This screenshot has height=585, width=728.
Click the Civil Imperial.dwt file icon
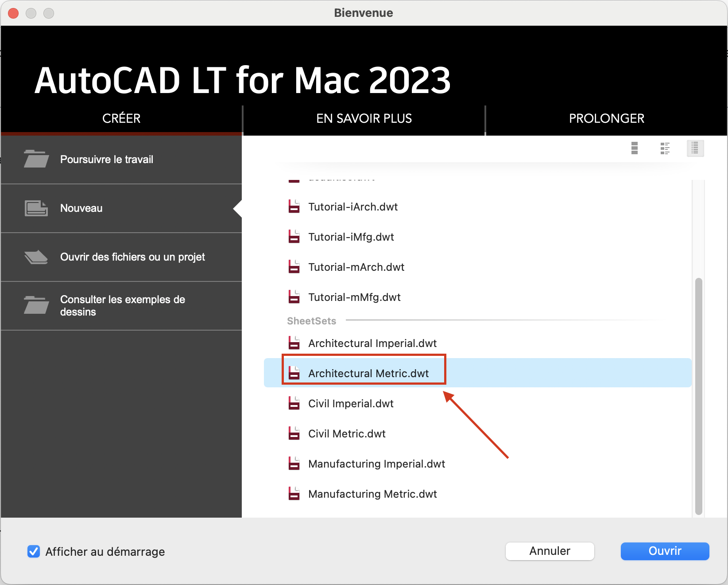(x=294, y=403)
